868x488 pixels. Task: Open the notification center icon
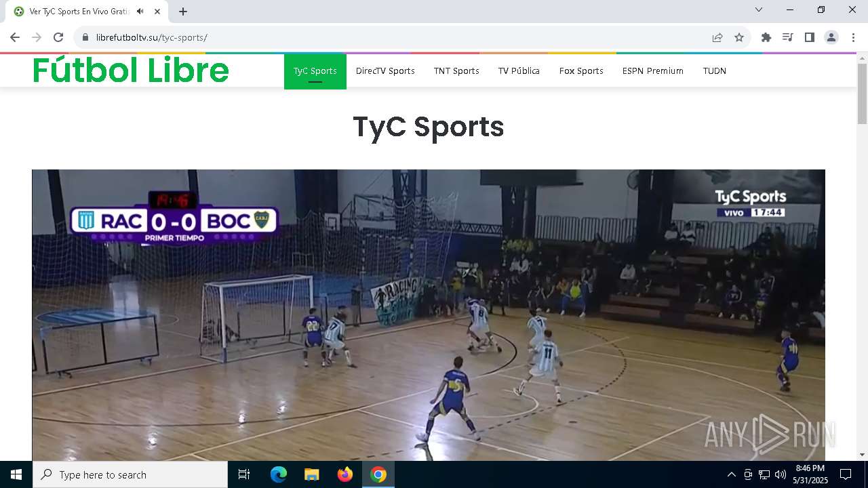tap(846, 474)
